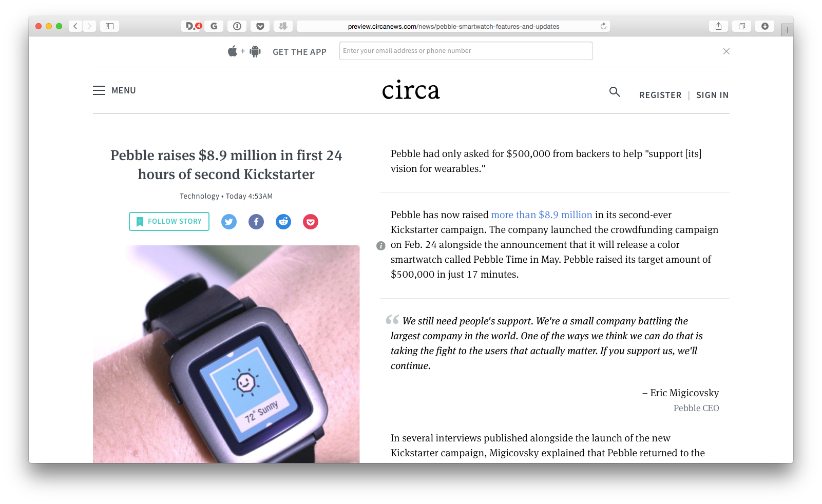Show all tabs overview button

tap(741, 26)
